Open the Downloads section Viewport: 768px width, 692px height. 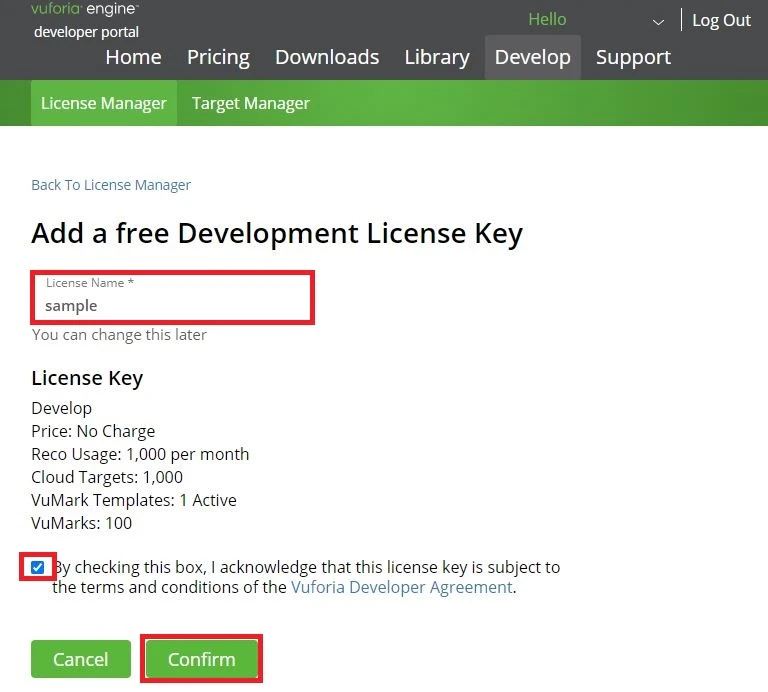pyautogui.click(x=327, y=57)
